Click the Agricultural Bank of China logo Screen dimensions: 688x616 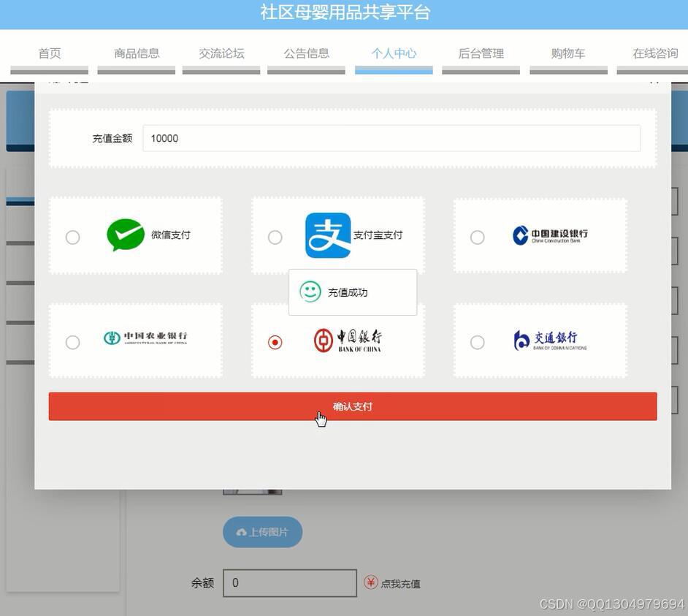click(x=145, y=338)
